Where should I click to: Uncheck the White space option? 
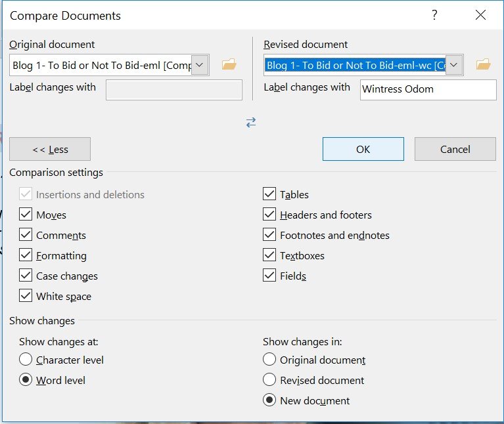pos(26,296)
